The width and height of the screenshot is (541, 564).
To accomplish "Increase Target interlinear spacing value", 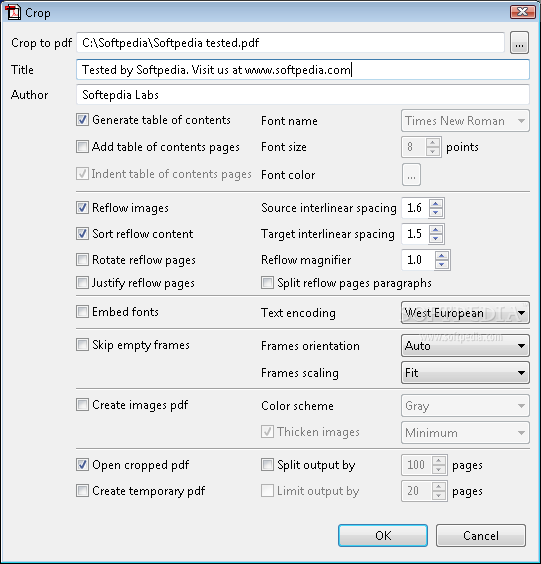I will (436, 229).
